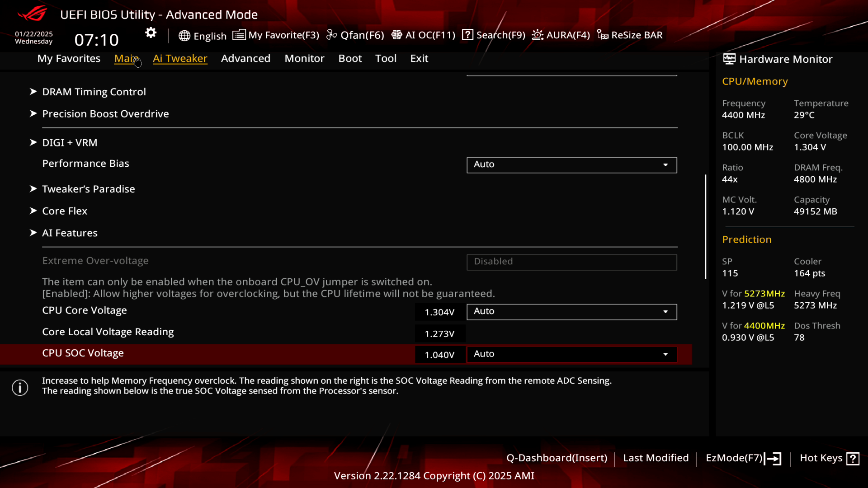The height and width of the screenshot is (488, 868).
Task: Toggle ReSize BAR settings
Action: pos(630,34)
